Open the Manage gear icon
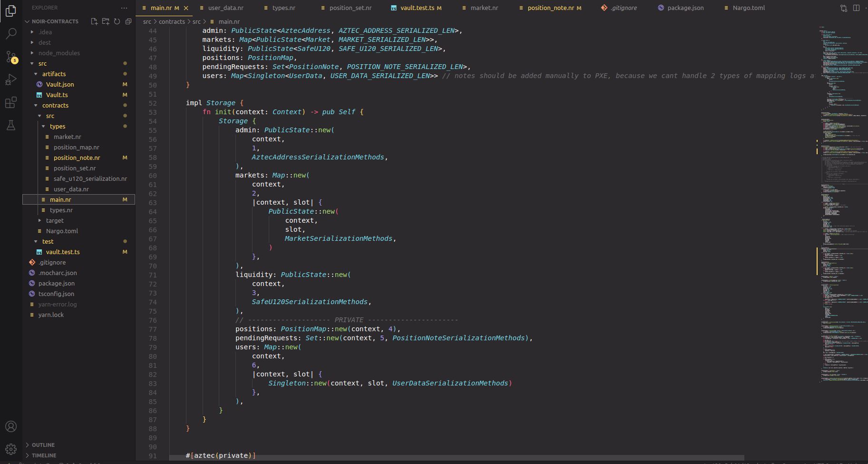 click(x=10, y=449)
